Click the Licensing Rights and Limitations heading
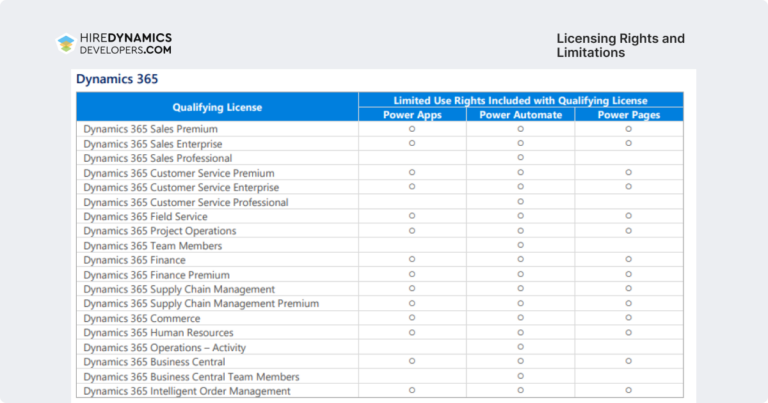This screenshot has width=768, height=403. pos(621,46)
